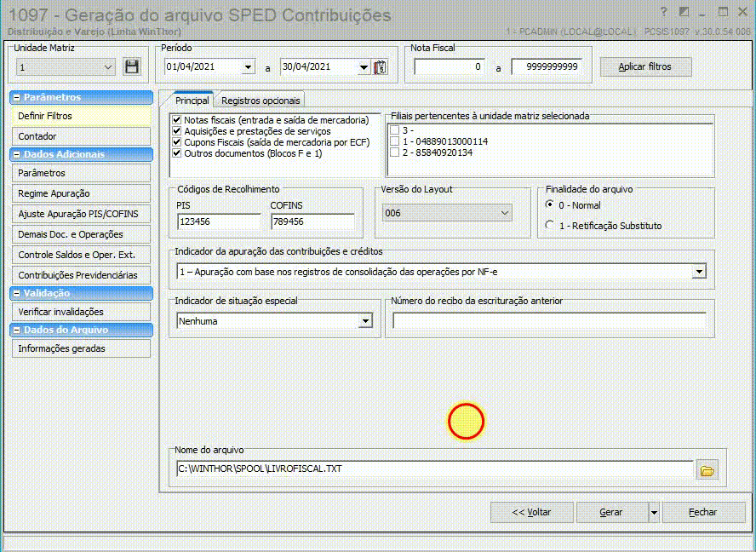
Task: Open Controle Saldos e Oper. Ext.
Action: (x=81, y=255)
